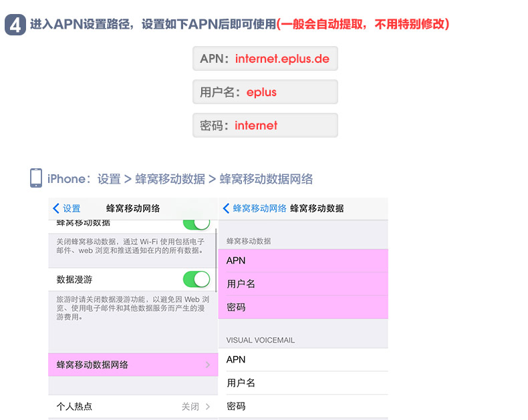Click the number 4 step badge

[15, 25]
